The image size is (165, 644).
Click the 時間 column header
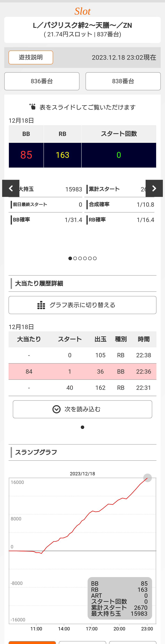[x=144, y=339]
